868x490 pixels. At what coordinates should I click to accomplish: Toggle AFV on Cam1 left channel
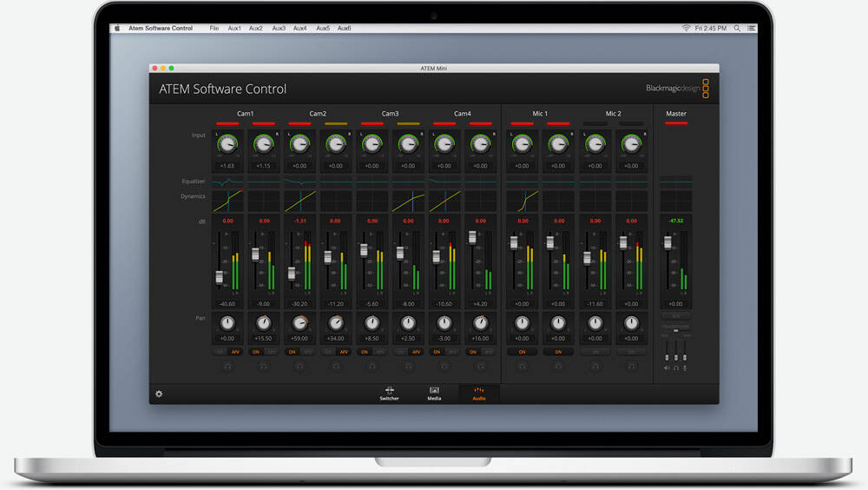235,352
